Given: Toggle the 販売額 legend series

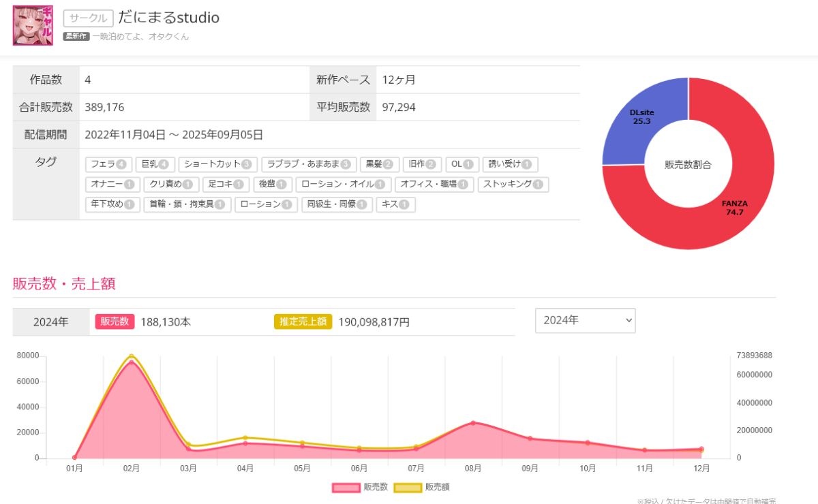Looking at the screenshot, I should 422,487.
